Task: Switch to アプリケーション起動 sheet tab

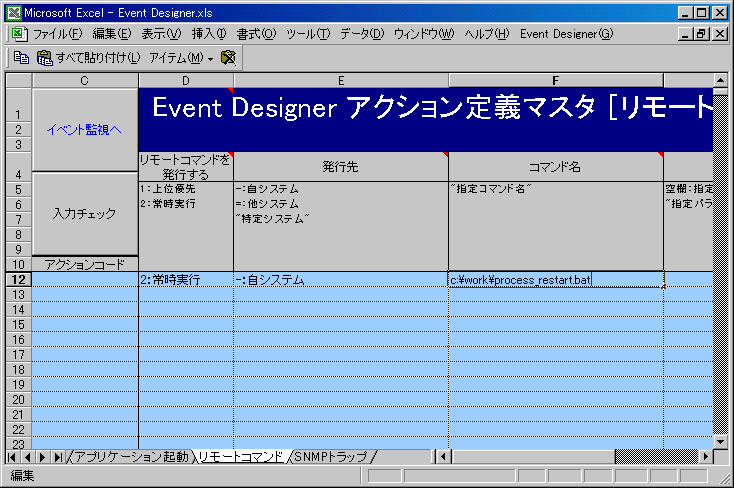Action: point(131,457)
